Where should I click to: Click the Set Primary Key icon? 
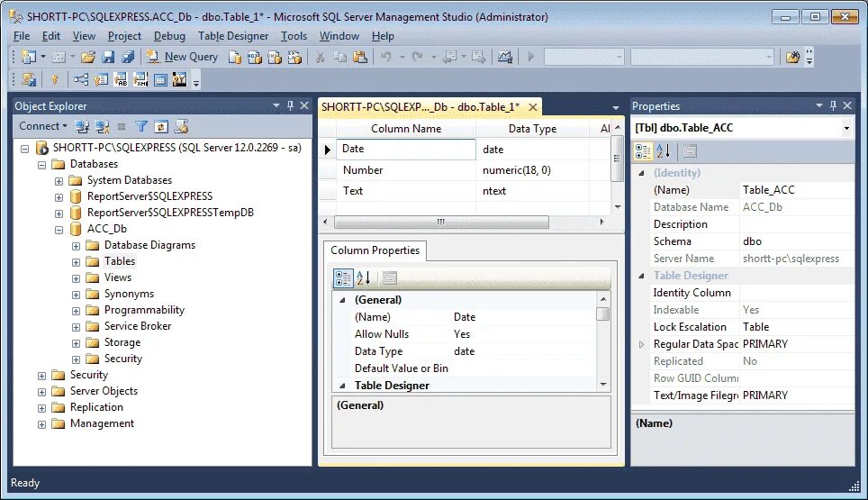pyautogui.click(x=54, y=80)
